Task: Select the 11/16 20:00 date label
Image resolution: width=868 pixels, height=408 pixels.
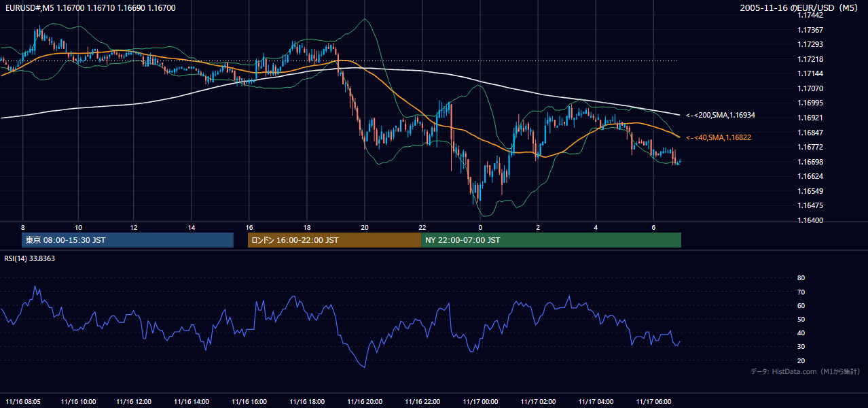Action: point(365,401)
